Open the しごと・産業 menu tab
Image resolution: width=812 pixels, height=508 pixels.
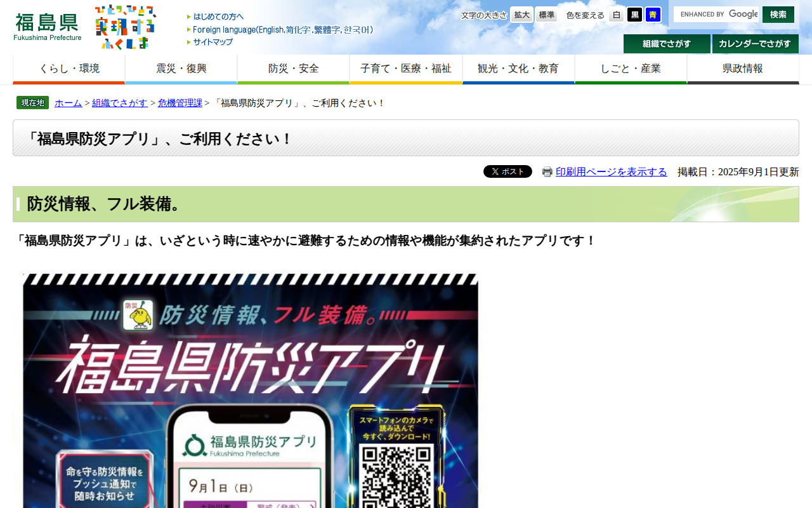tap(631, 69)
